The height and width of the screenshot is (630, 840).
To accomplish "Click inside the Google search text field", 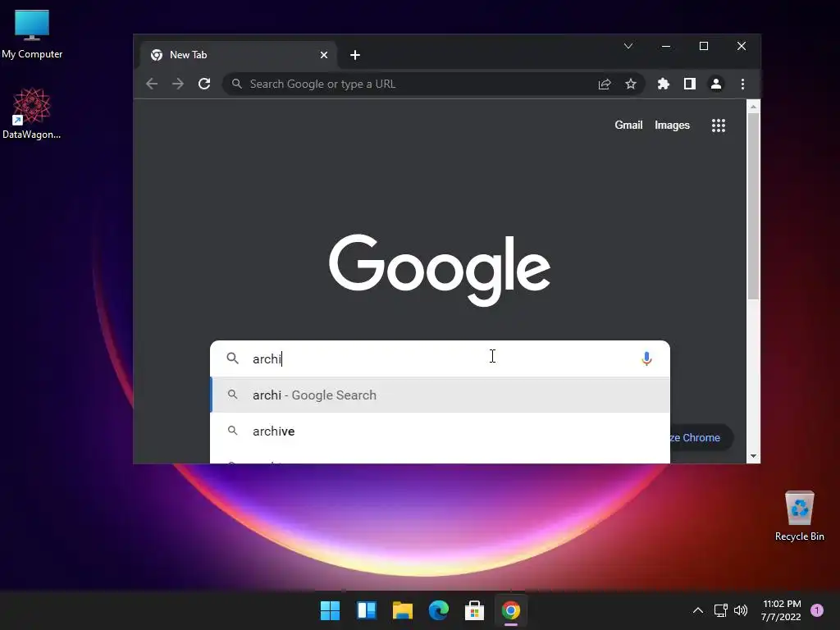I will [x=440, y=358].
